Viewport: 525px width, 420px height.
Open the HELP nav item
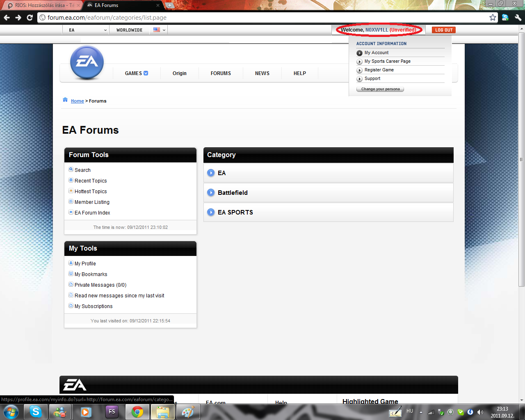tap(300, 73)
